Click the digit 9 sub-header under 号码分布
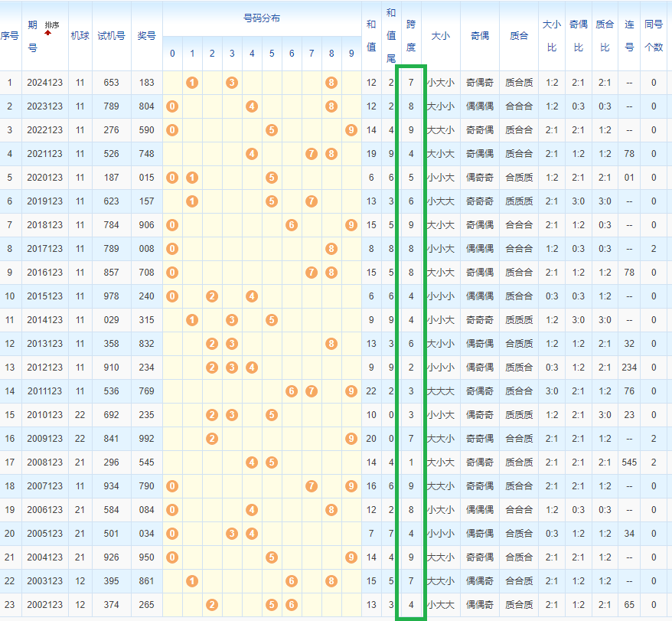This screenshot has height=621, width=672. tap(351, 54)
